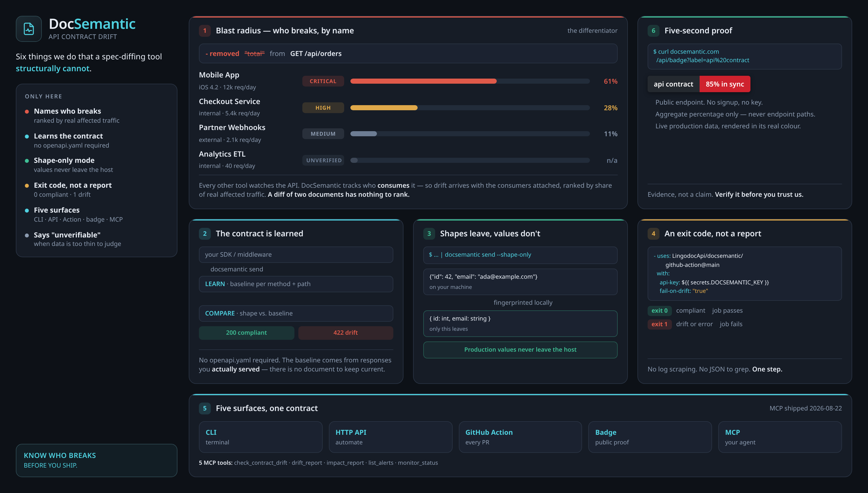Click the 'Shapes leave, values don't' heading

coord(490,233)
